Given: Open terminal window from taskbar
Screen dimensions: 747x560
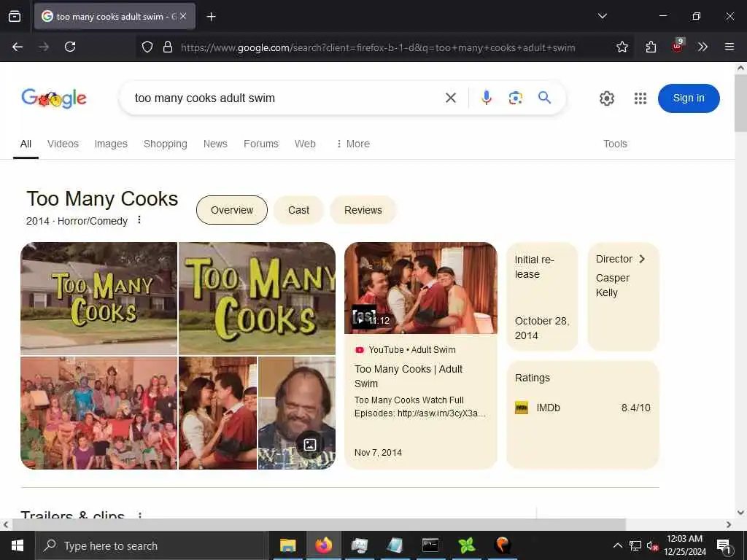Looking at the screenshot, I should tap(430, 545).
